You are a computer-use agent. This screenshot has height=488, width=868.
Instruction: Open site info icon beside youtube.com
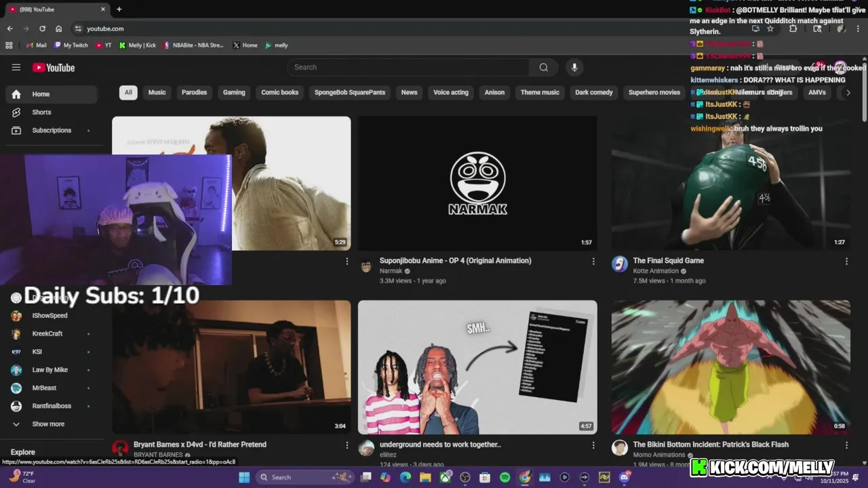pos(78,28)
